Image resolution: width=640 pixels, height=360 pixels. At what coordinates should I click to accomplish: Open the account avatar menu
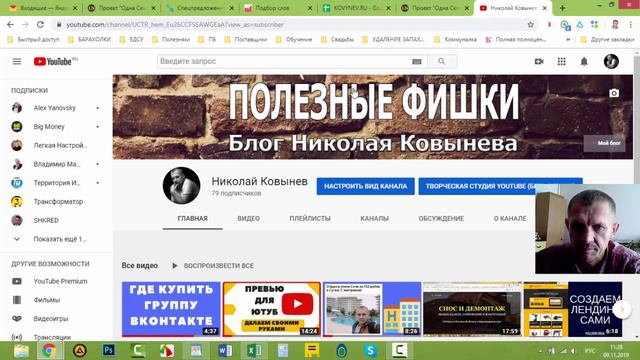coord(611,61)
